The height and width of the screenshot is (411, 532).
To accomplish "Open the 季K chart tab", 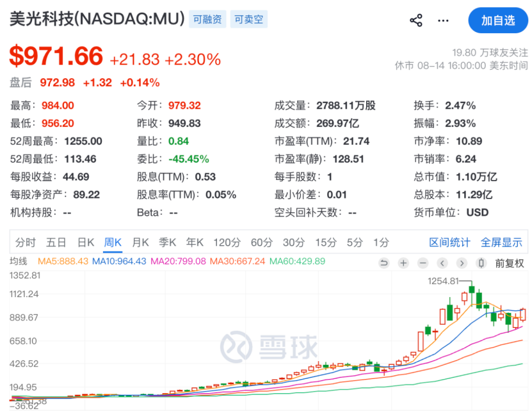I will 168,243.
